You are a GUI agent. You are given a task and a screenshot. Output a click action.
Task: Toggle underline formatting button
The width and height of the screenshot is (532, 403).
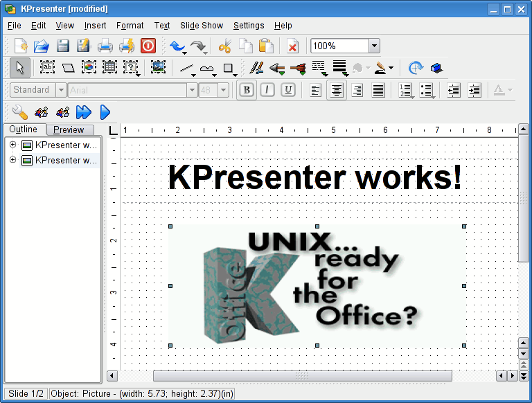288,90
